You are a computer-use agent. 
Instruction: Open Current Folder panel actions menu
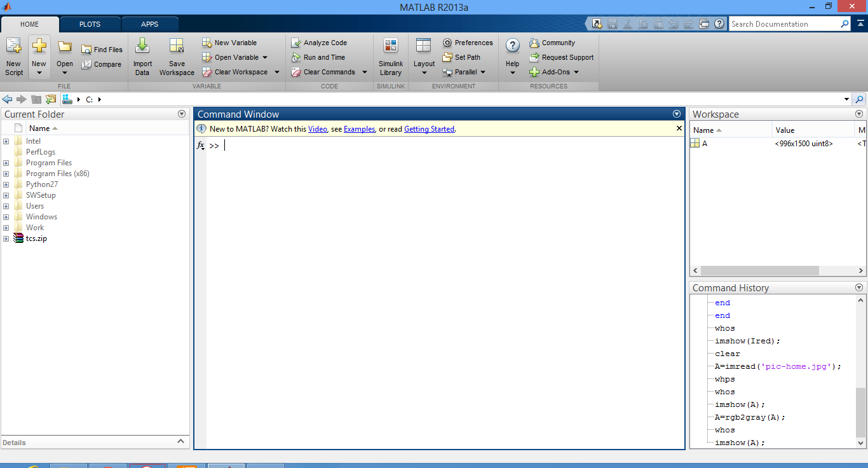coord(182,114)
